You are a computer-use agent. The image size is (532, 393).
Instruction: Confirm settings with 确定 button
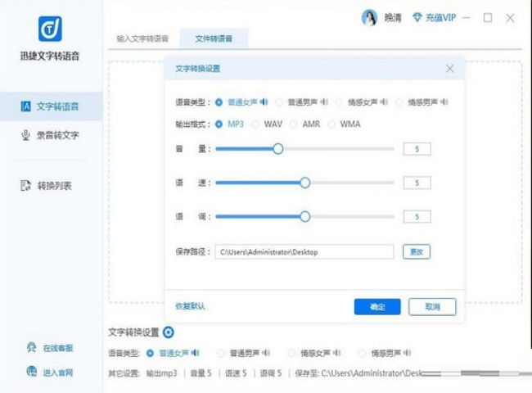click(377, 307)
